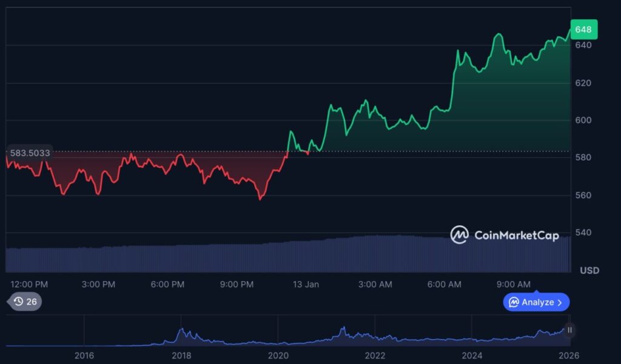This screenshot has height=364, width=621.
Task: Select 2018 on the history timeline
Action: click(x=181, y=355)
